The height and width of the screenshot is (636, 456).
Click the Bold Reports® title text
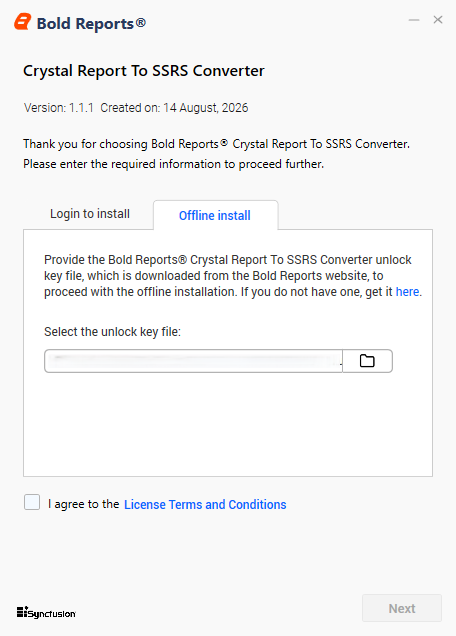tap(91, 24)
